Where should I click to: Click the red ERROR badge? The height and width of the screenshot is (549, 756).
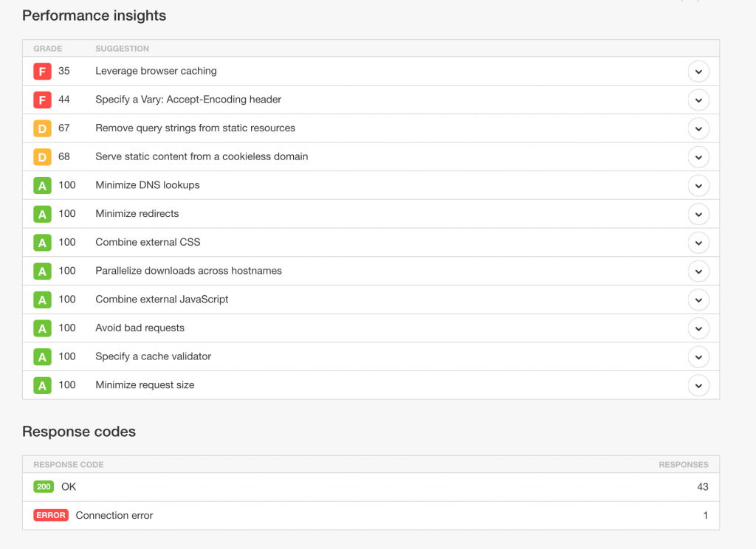pyautogui.click(x=51, y=515)
